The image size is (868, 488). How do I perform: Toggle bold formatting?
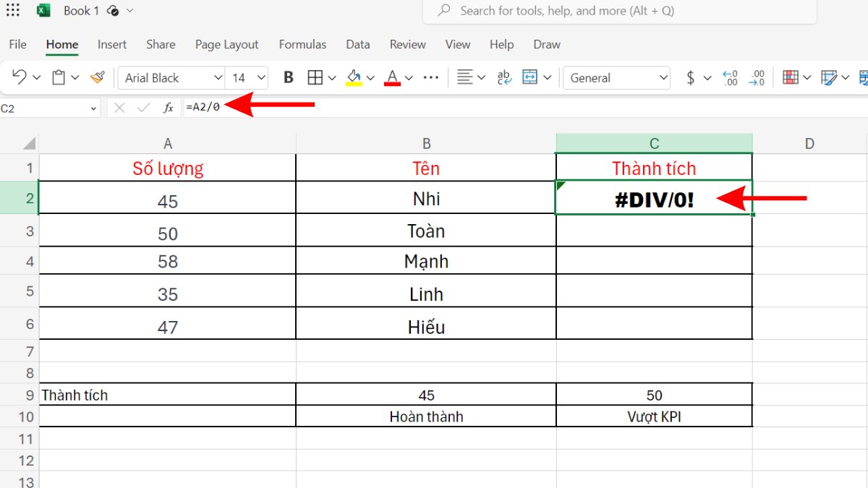click(x=289, y=77)
